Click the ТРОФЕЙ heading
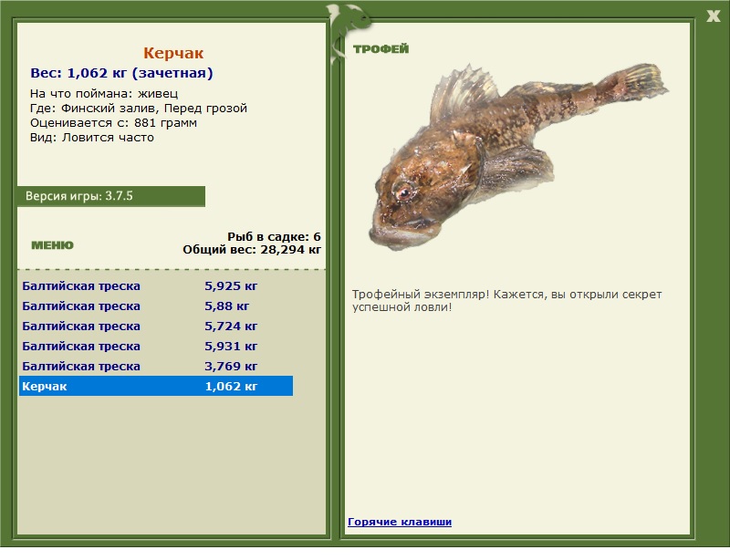 381,49
